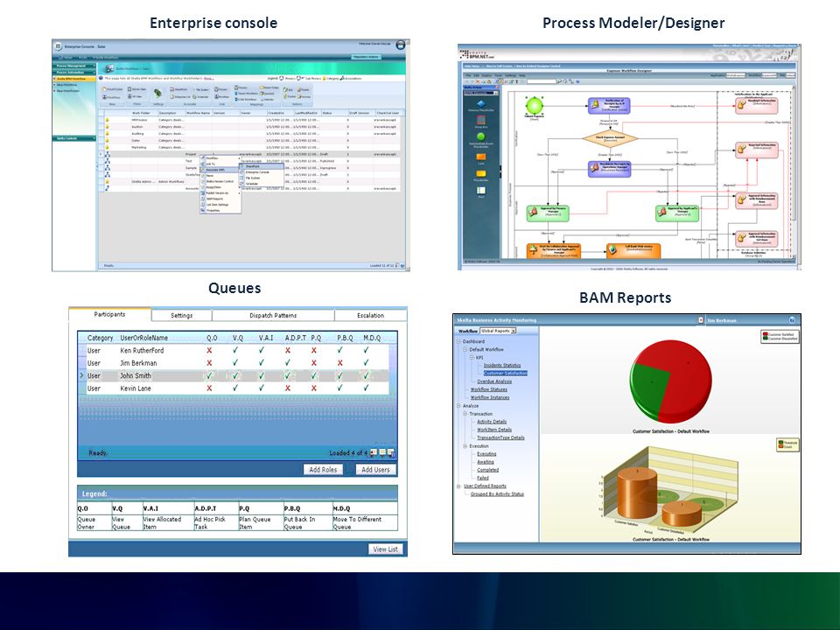
Task: Collapse the Execution tree node
Action: click(x=465, y=445)
